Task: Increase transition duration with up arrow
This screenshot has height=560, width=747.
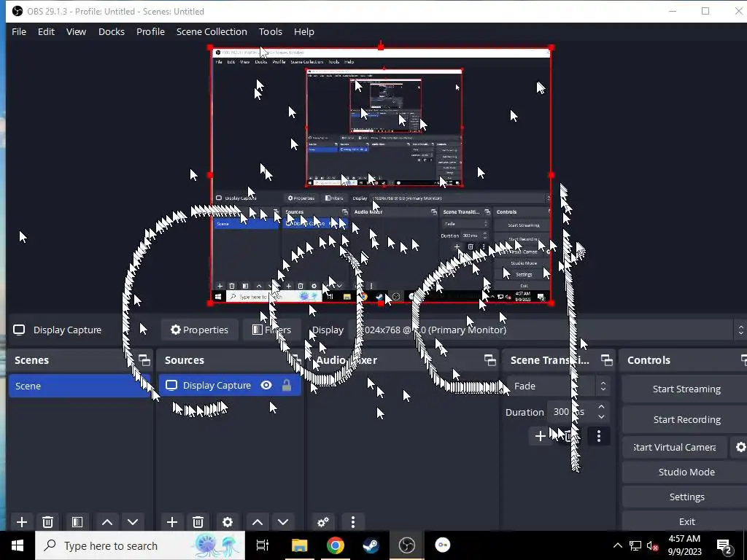Action: 601,407
